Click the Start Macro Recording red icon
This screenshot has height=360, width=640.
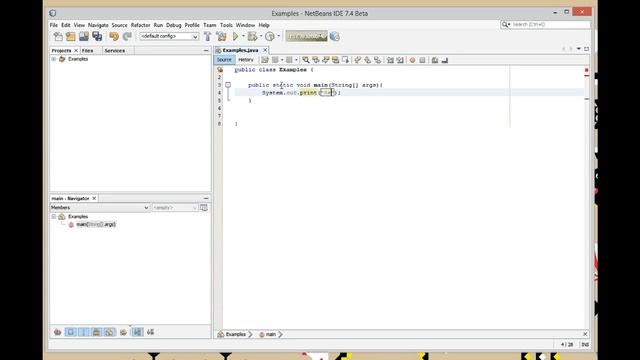point(412,60)
